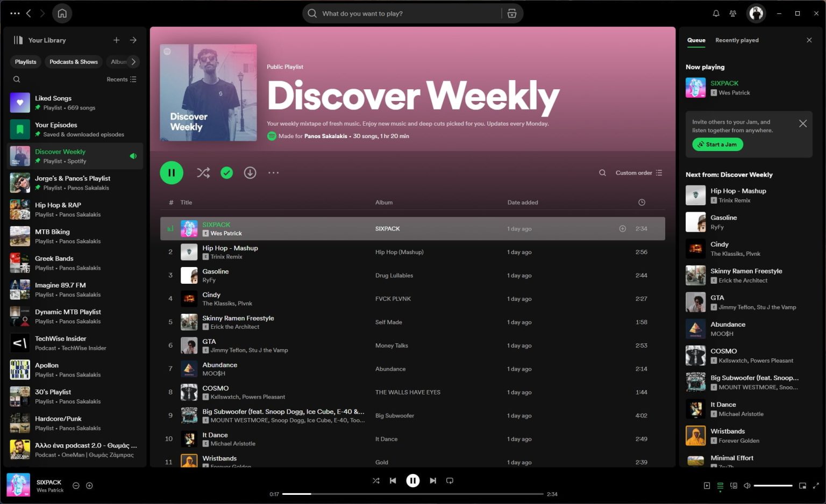826x504 pixels.
Task: Open full screen playback view
Action: (816, 485)
